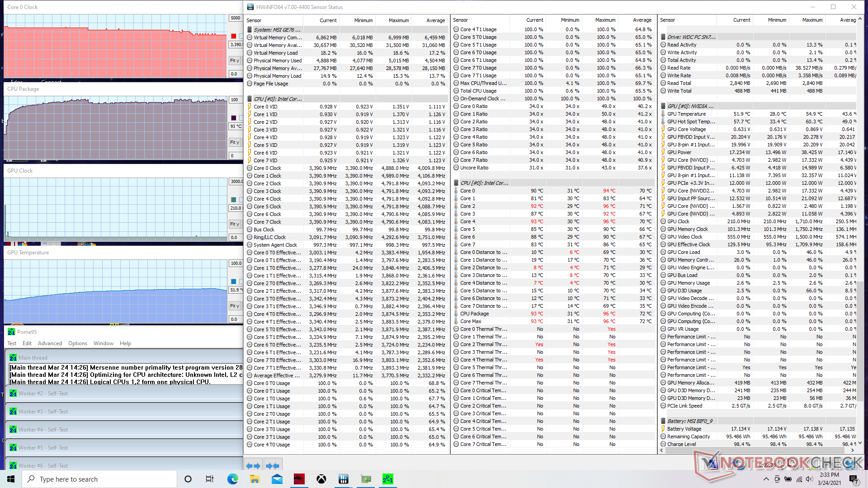The height and width of the screenshot is (488, 868).
Task: Open Prime95 green taskbar icon
Action: 387,479
